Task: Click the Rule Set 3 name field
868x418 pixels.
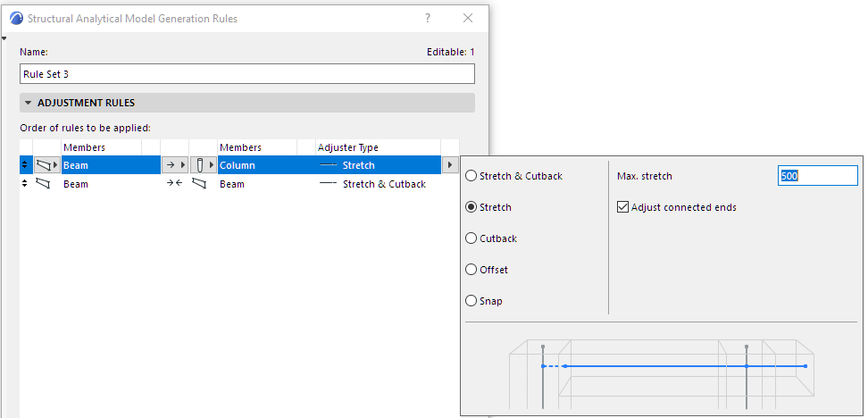Action: coord(246,73)
